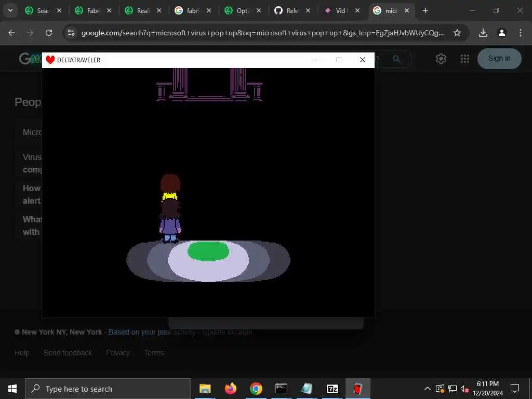Select the red DELTATRAVELER taskbar icon
532x399 pixels.
[357, 389]
